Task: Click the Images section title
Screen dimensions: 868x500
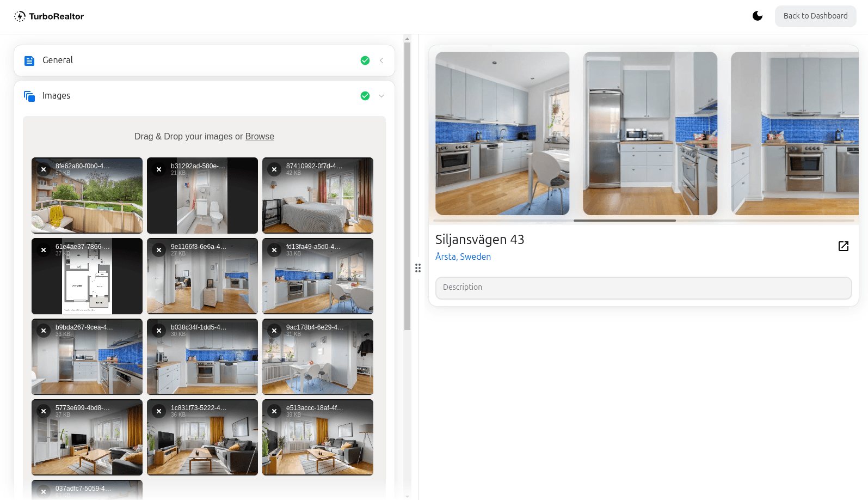Action: (x=56, y=96)
